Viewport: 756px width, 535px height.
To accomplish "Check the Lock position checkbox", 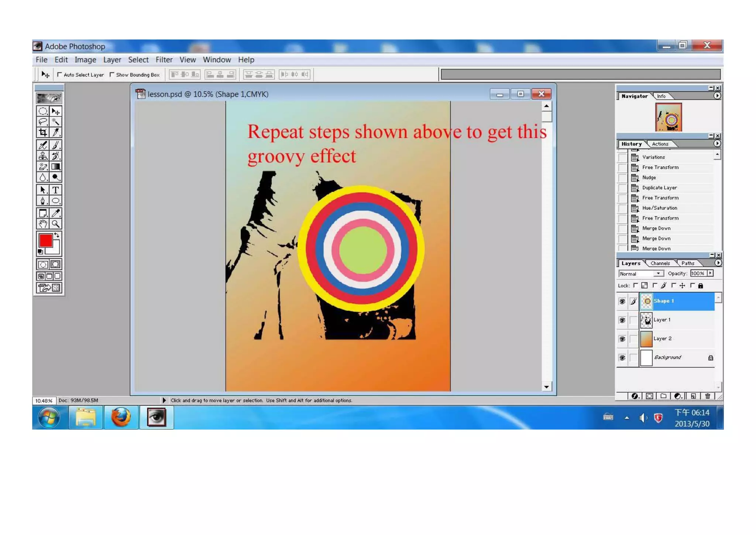I will [674, 285].
